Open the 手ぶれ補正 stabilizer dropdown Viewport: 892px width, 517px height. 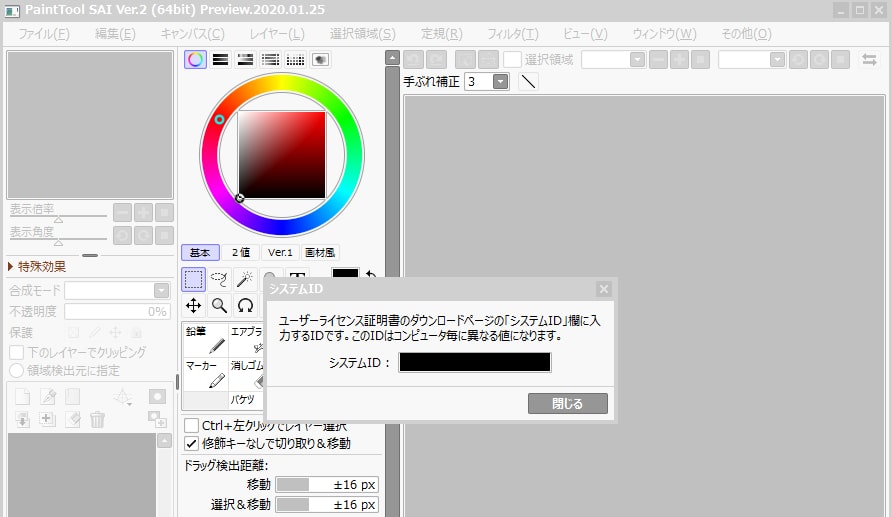tap(500, 82)
